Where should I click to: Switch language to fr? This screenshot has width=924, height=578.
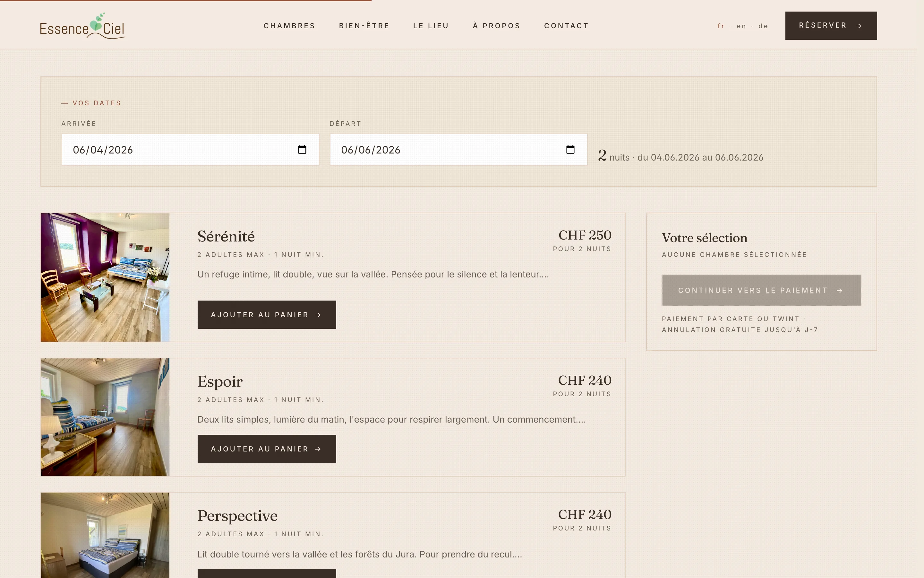(x=721, y=26)
